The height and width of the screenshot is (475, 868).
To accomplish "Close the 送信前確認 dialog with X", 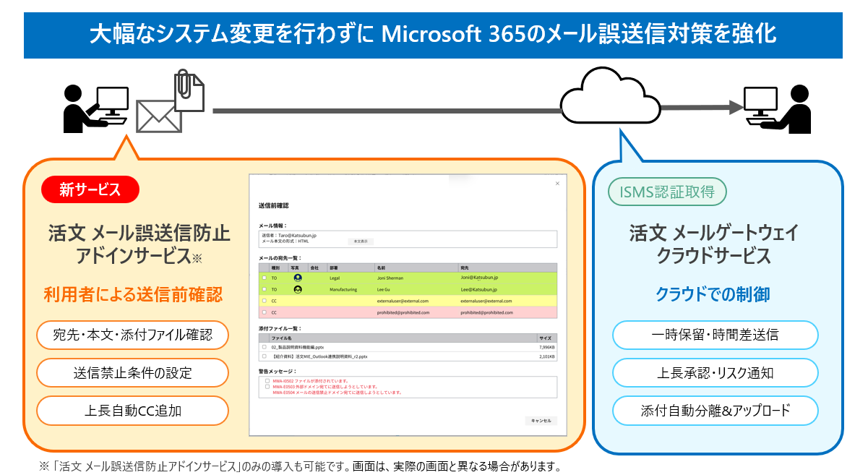I will pyautogui.click(x=557, y=184).
